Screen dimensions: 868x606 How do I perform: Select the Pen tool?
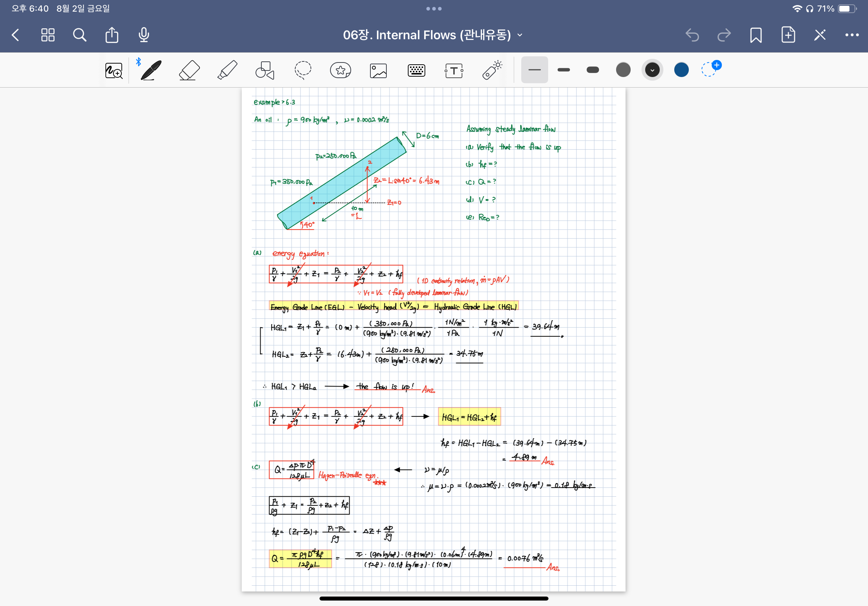click(151, 70)
